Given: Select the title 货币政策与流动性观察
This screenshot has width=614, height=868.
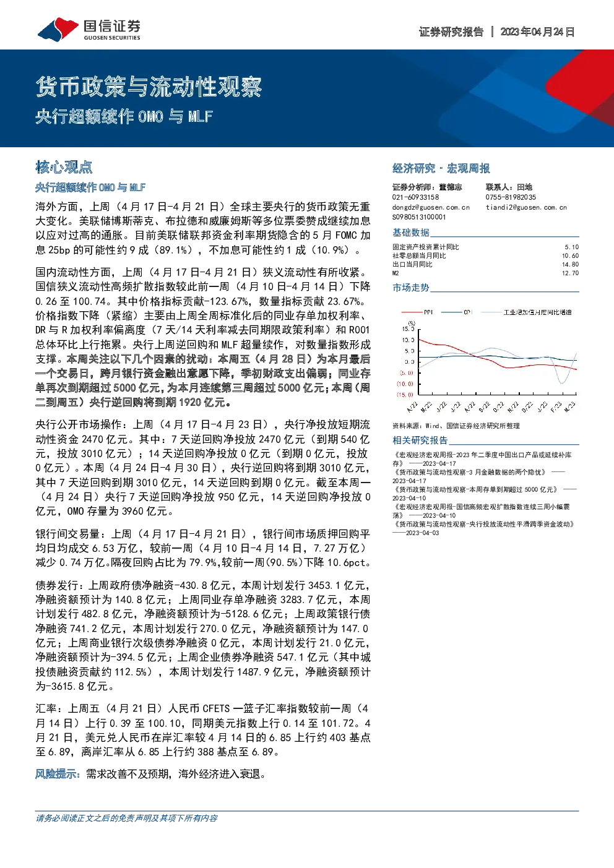Looking at the screenshot, I should pos(149,87).
